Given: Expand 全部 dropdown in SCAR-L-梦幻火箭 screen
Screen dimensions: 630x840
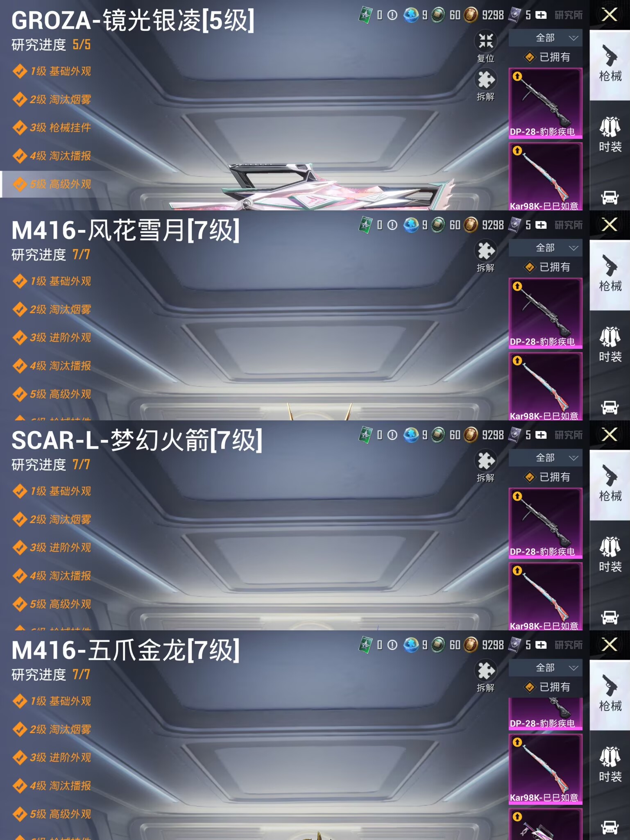Looking at the screenshot, I should pos(545,458).
